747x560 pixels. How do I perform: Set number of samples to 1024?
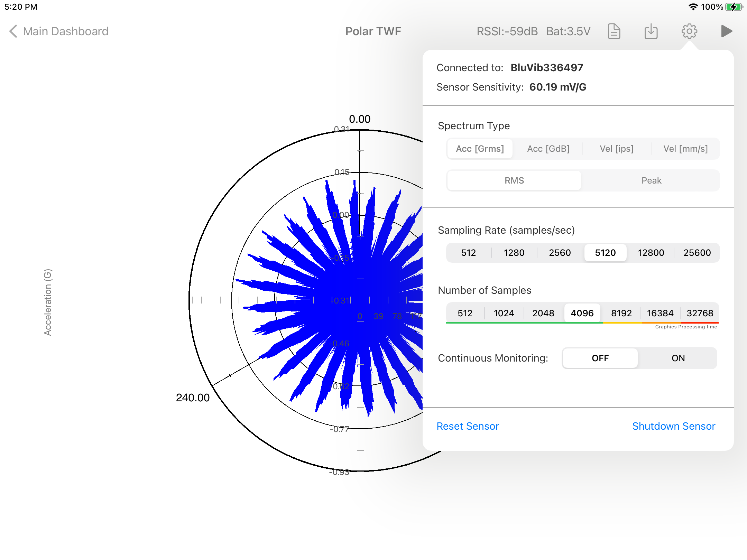tap(504, 313)
